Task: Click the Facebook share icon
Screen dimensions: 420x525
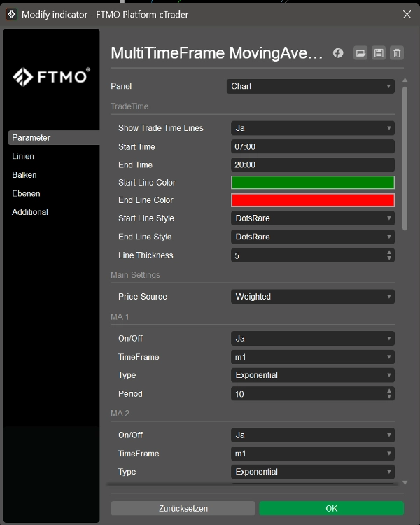Action: point(338,53)
